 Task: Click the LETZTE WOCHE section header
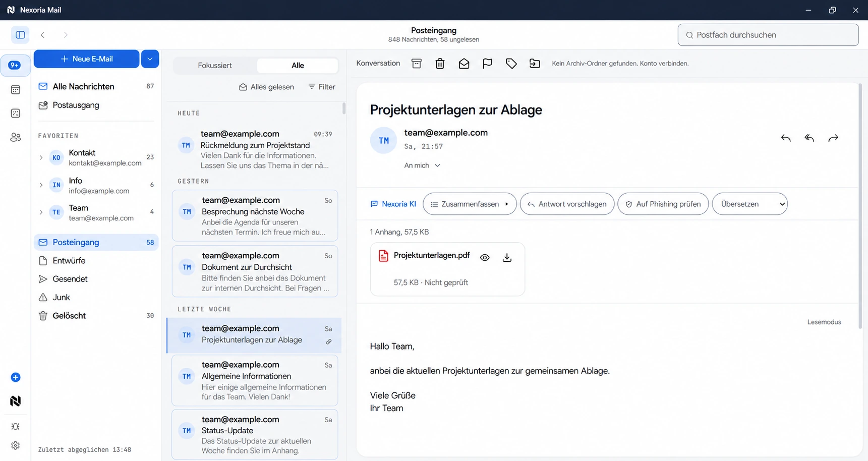[x=204, y=309]
